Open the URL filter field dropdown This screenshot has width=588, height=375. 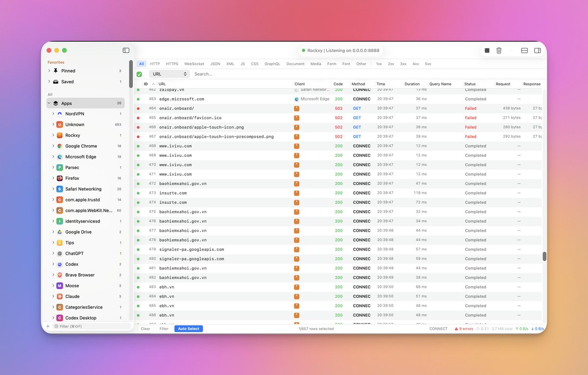[x=169, y=74]
